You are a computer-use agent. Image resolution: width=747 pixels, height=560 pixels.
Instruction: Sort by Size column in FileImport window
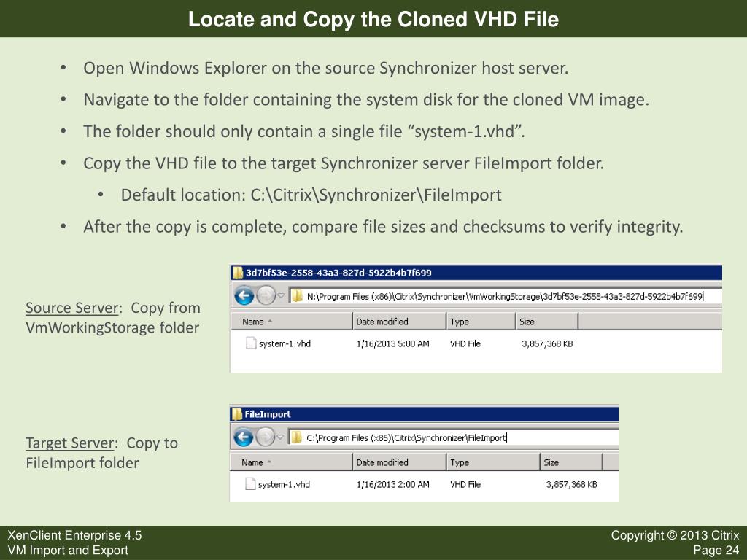coord(572,462)
